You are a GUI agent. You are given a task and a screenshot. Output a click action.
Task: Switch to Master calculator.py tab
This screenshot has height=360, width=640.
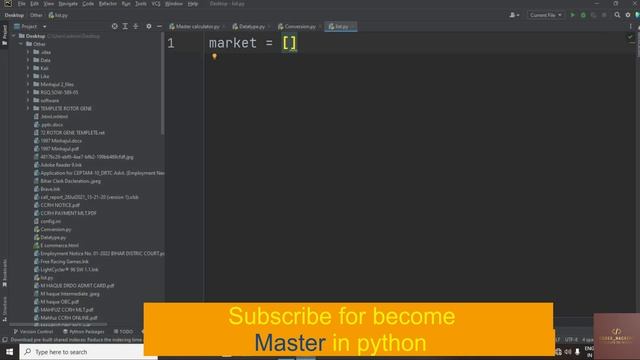coord(198,27)
